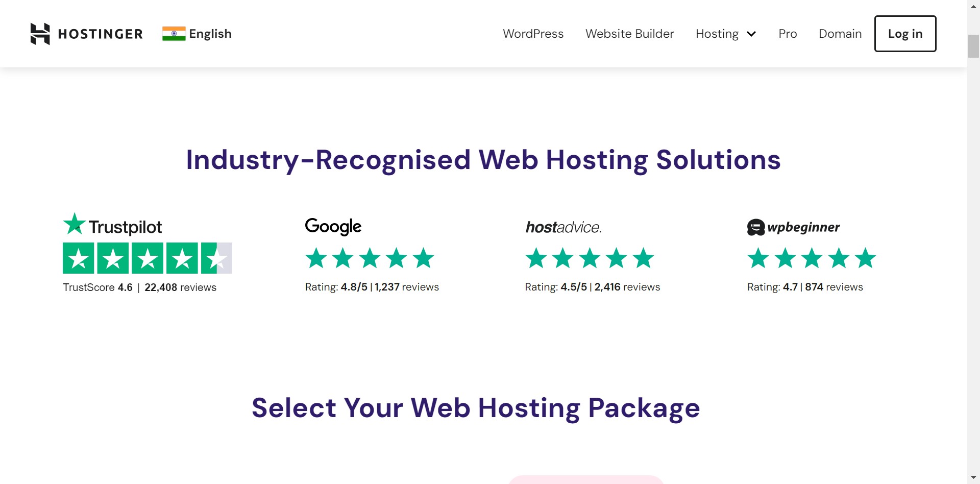The image size is (980, 484).
Task: Open the 22,408 Trustpilot reviews link
Action: (180, 287)
